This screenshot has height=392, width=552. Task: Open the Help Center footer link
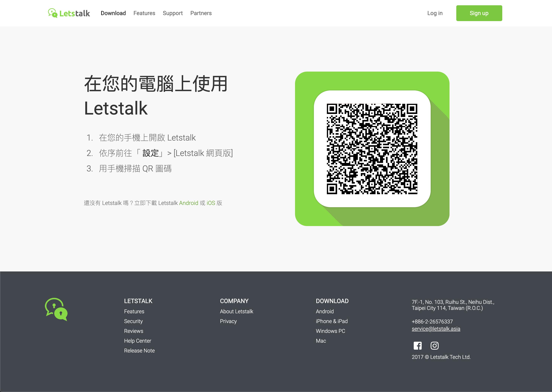click(x=137, y=341)
